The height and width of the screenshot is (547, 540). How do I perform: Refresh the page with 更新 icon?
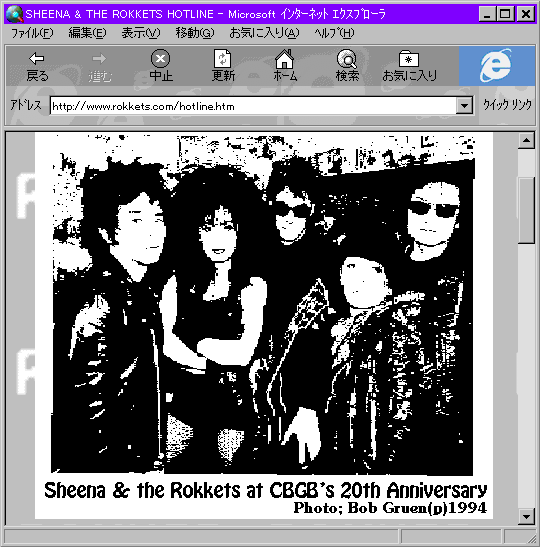point(223,59)
